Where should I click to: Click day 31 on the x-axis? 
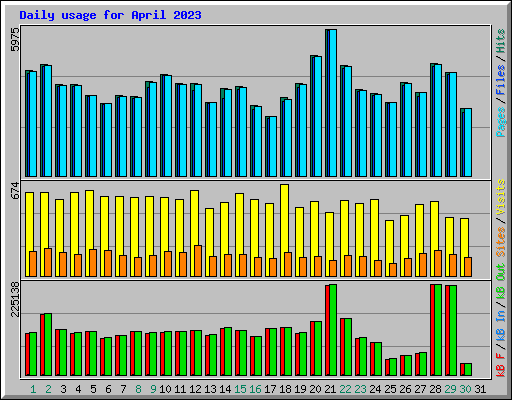[480, 389]
